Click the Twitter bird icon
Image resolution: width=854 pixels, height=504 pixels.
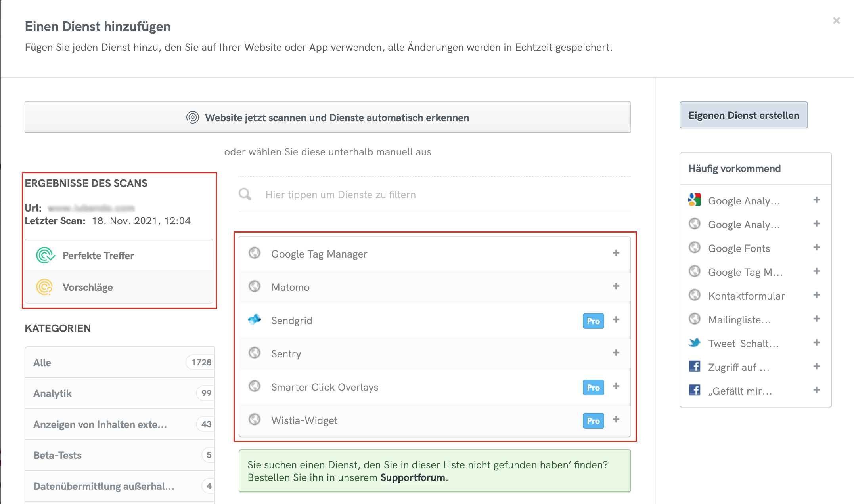tap(695, 343)
